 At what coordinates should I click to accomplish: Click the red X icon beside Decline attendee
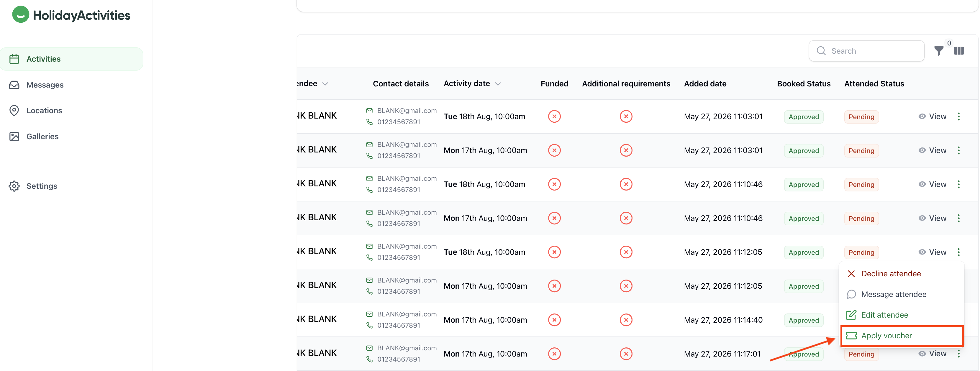coord(851,274)
